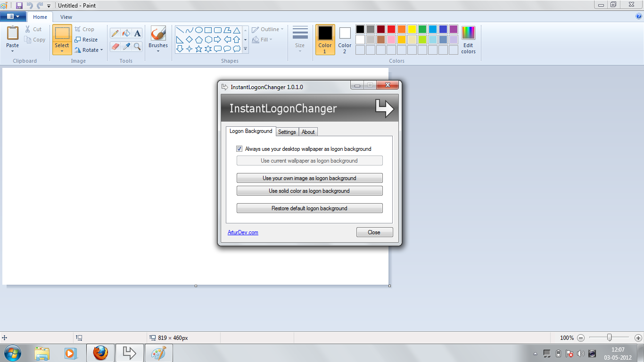
Task: Select the Pencil tool in Paint
Action: (115, 33)
